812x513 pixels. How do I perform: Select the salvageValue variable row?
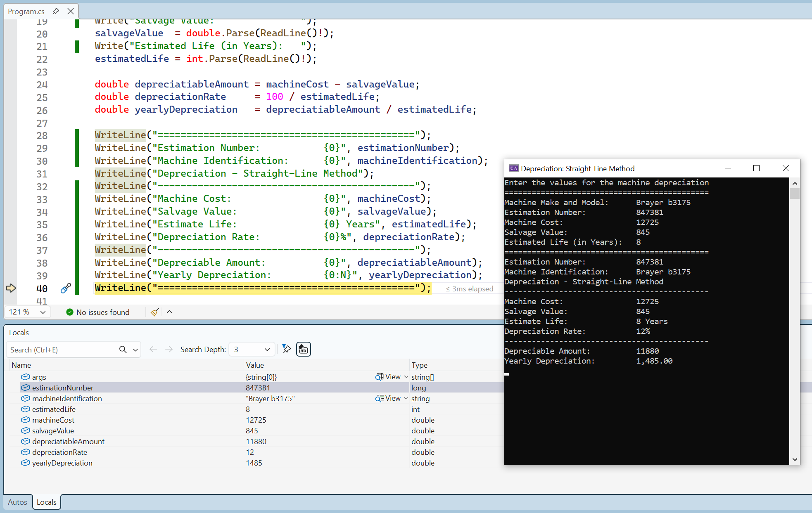point(256,430)
